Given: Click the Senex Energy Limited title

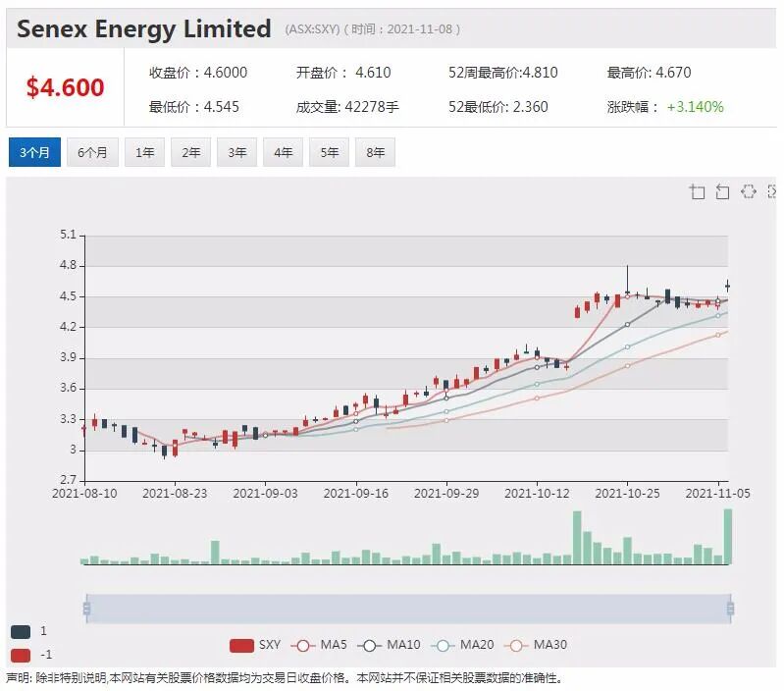Looking at the screenshot, I should click(144, 28).
